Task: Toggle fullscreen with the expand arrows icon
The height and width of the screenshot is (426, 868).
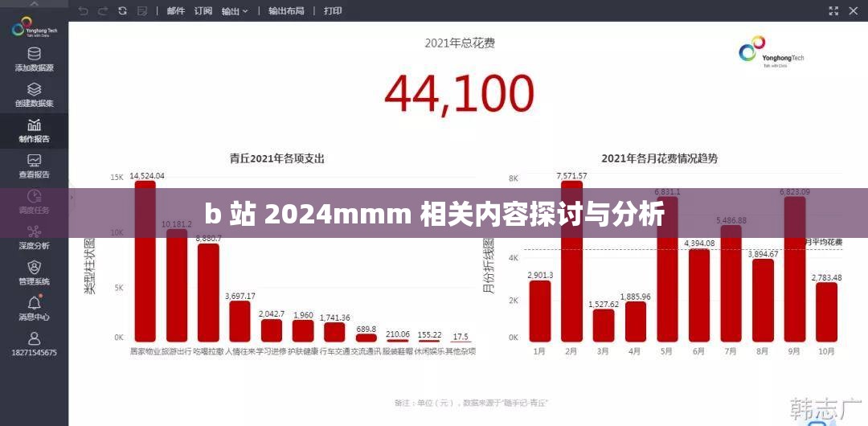Action: [x=833, y=10]
